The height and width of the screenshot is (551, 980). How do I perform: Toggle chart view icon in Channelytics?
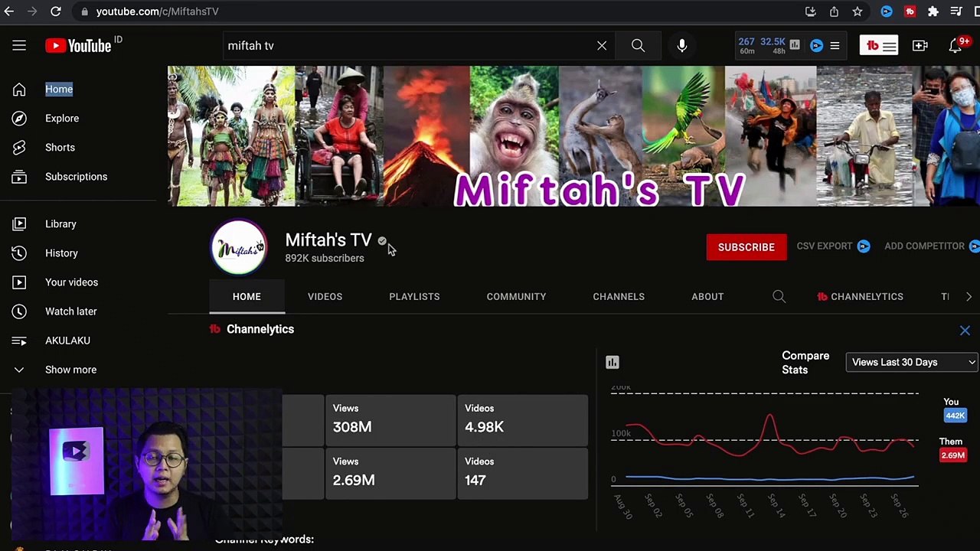612,362
